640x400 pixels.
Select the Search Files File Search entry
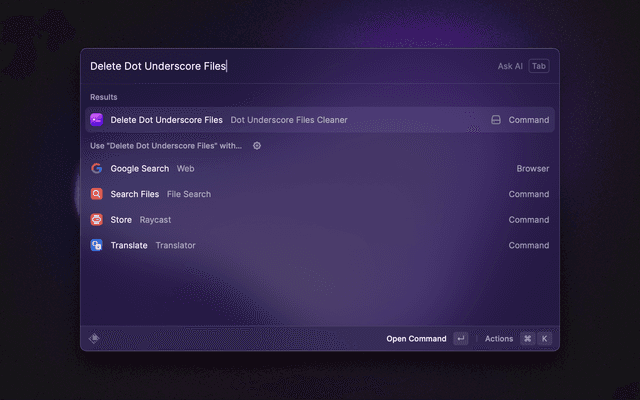pyautogui.click(x=300, y=194)
